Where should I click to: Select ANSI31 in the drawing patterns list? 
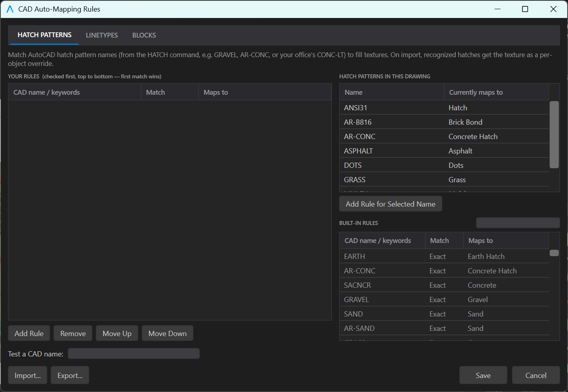coord(444,107)
